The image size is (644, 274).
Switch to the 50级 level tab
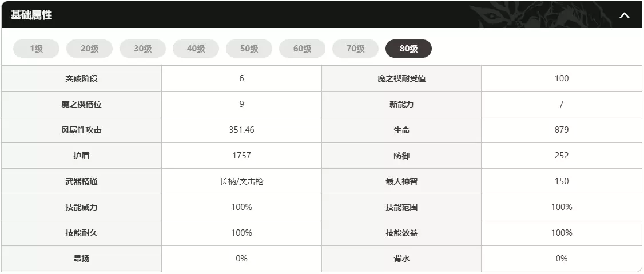[249, 49]
